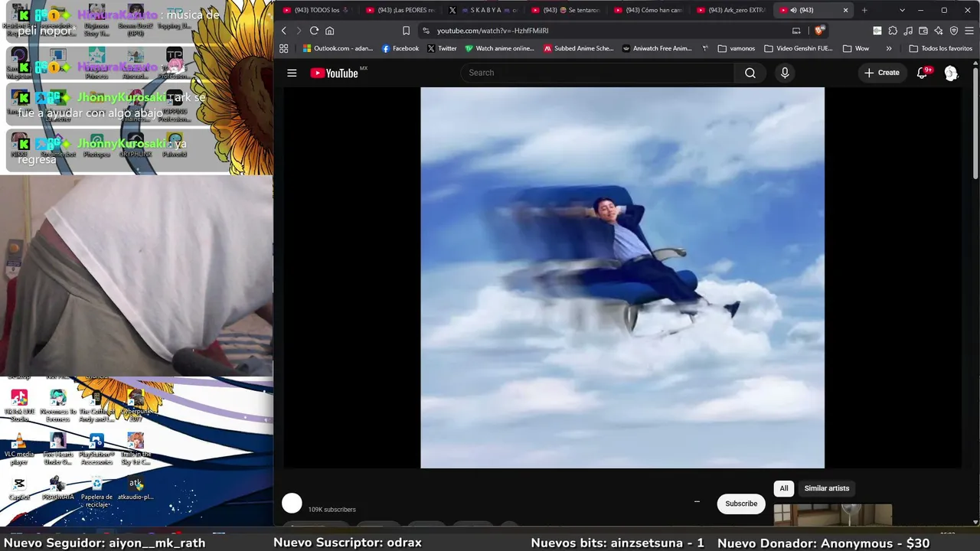Viewport: 980px width, 551px height.
Task: Show more bookmarks with the overflow chevron
Action: pos(889,48)
